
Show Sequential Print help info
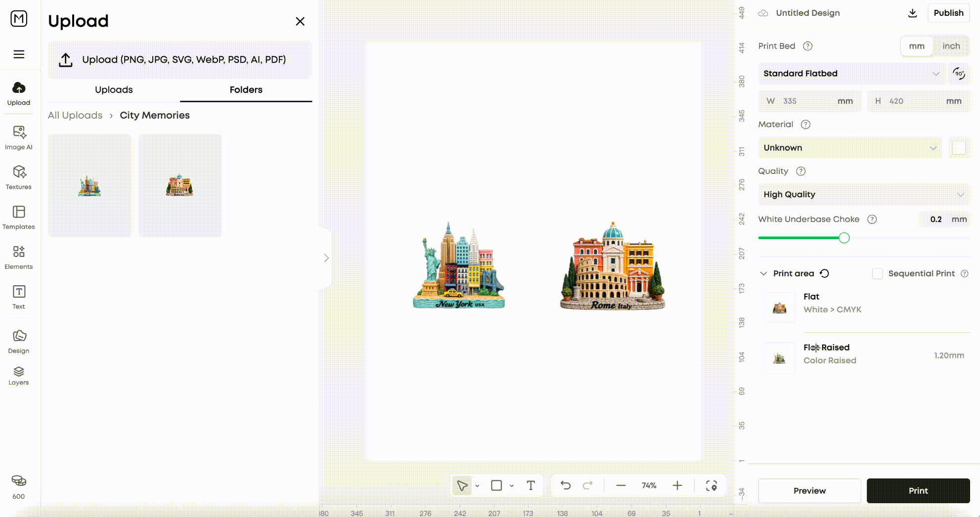click(x=965, y=274)
